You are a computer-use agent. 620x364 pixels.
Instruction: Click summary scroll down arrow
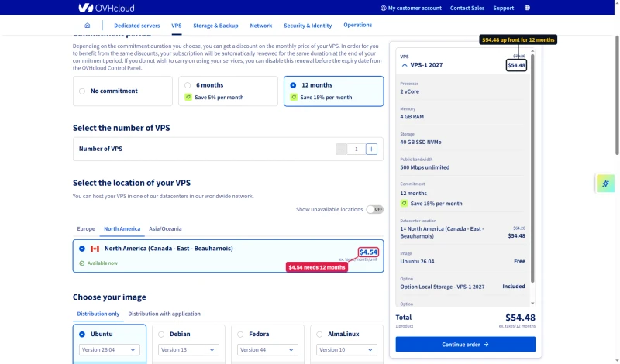point(532,304)
